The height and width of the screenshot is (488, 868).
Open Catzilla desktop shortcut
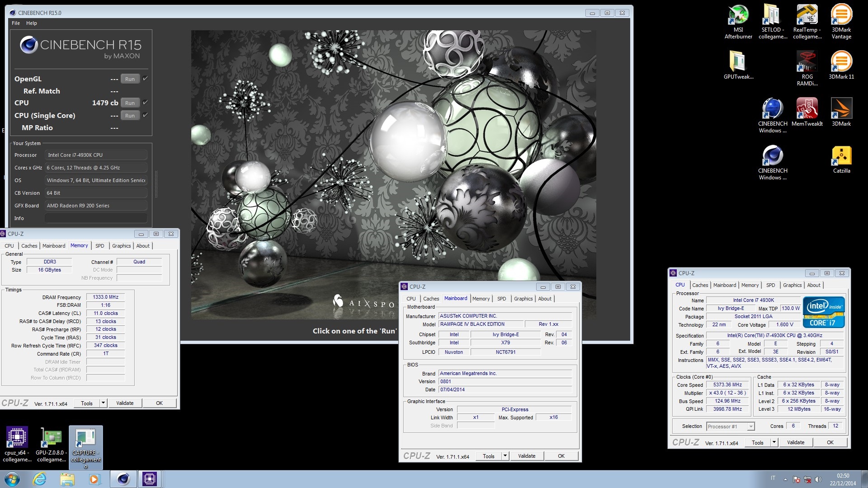841,159
